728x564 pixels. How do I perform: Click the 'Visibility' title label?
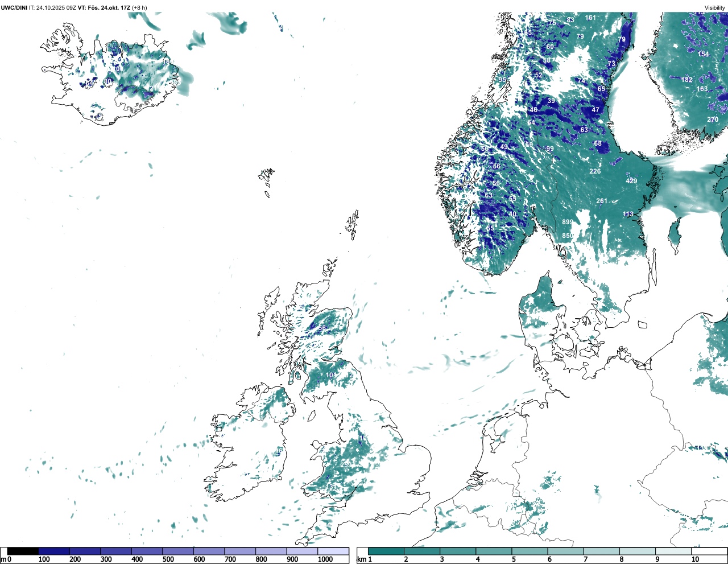coord(715,8)
